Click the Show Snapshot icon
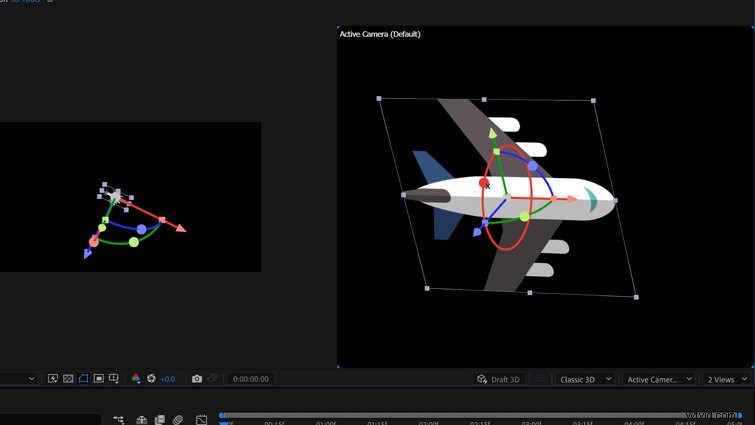The width and height of the screenshot is (755, 425). [212, 379]
